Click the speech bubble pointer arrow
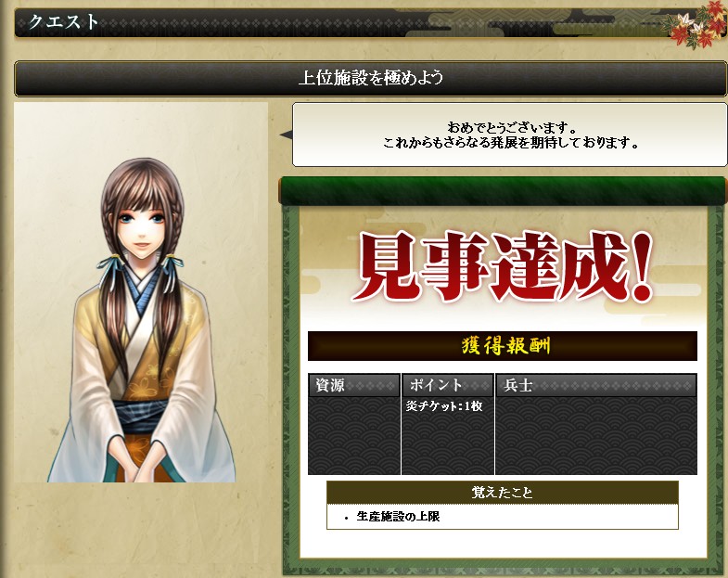Screen dimensions: 728x578 [x=286, y=135]
